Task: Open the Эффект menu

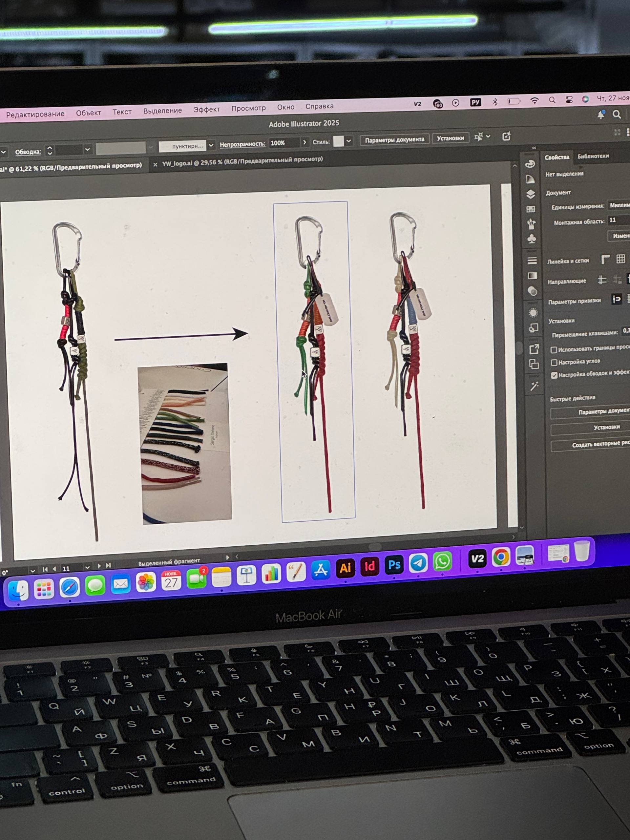Action: click(206, 109)
